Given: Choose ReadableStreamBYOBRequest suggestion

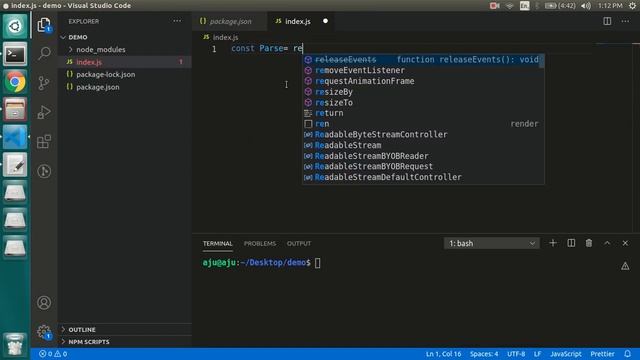Looking at the screenshot, I should click(423, 167).
